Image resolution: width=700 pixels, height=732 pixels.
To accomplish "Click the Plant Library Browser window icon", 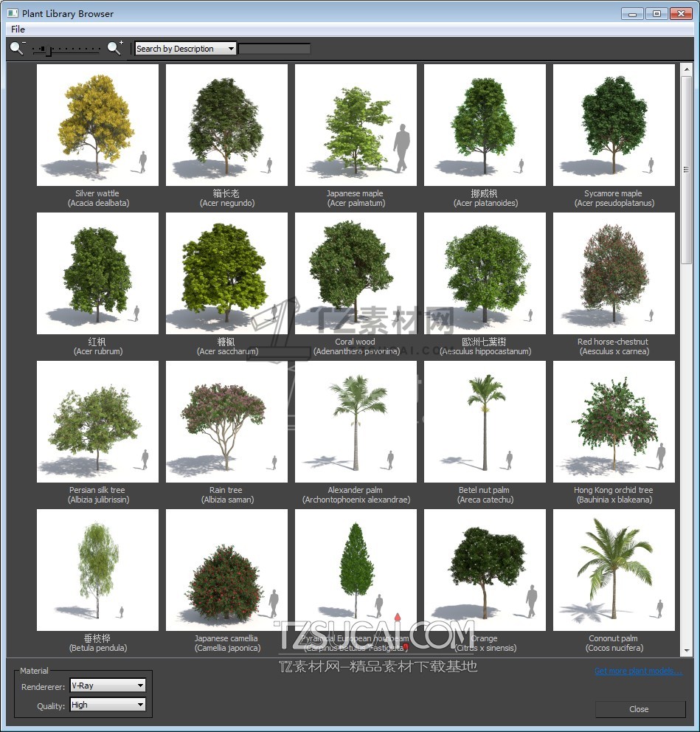I will (x=13, y=13).
